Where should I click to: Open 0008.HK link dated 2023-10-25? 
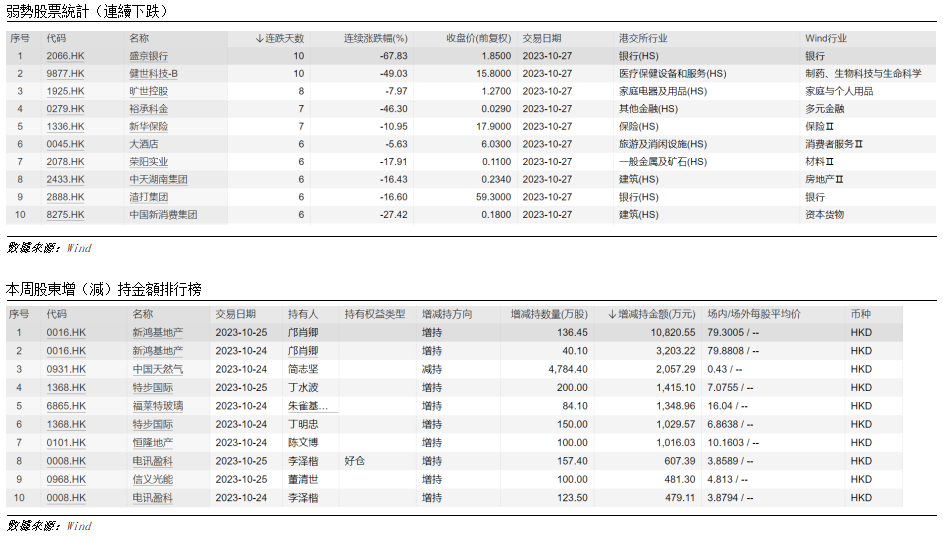tap(66, 461)
